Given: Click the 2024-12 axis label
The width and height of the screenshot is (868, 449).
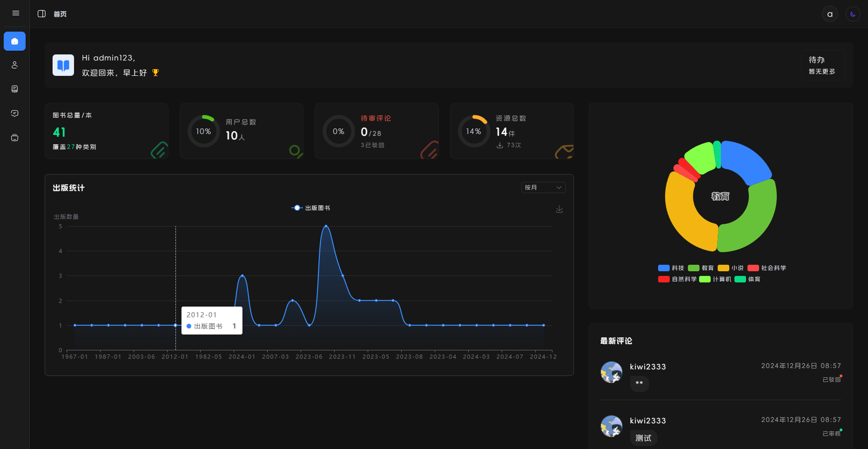Looking at the screenshot, I should pos(543,357).
